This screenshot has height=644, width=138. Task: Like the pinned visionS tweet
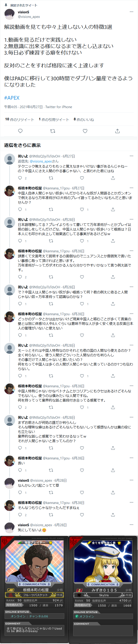[85, 131]
